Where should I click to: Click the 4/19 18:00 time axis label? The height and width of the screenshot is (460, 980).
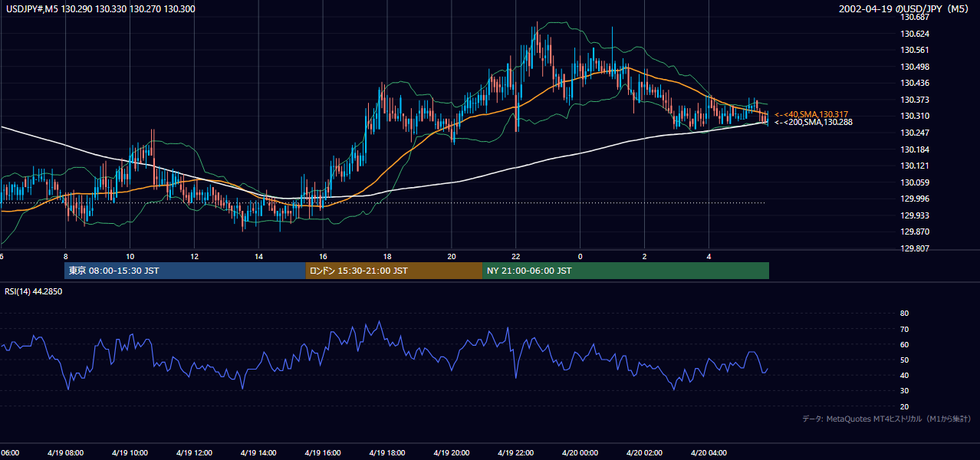[x=386, y=452]
